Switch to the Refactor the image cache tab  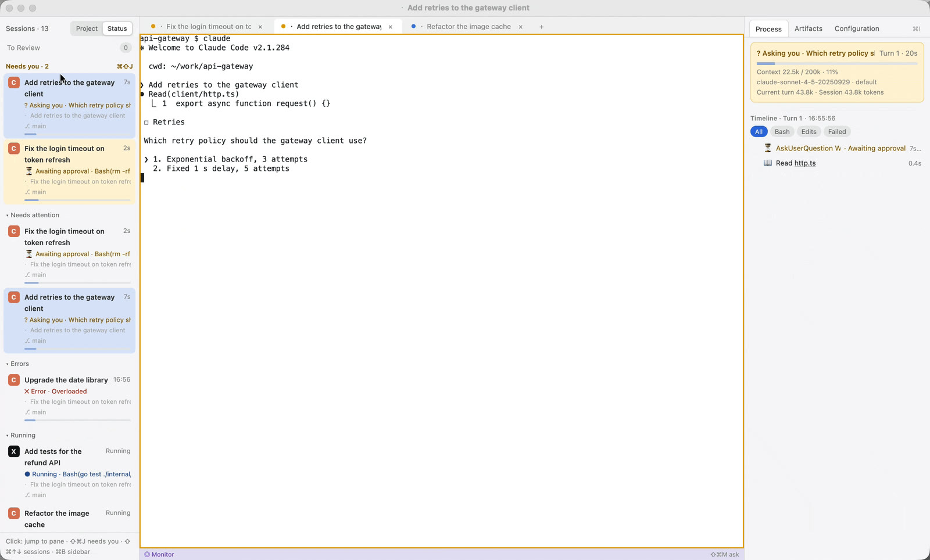point(468,27)
